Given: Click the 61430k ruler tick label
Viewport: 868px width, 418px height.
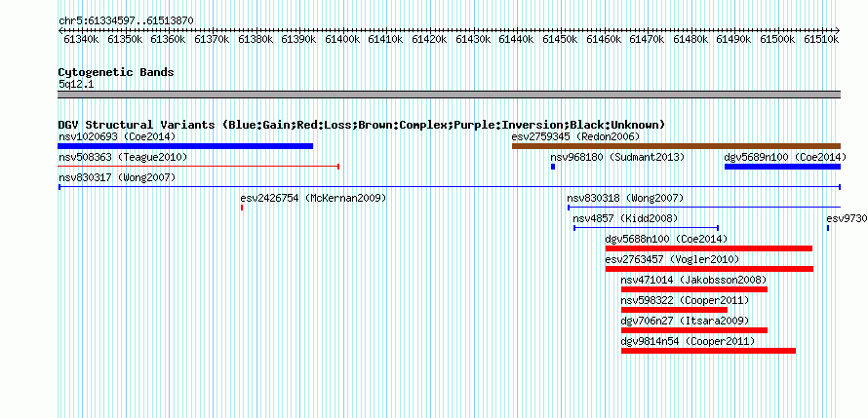Looking at the screenshot, I should [x=474, y=39].
